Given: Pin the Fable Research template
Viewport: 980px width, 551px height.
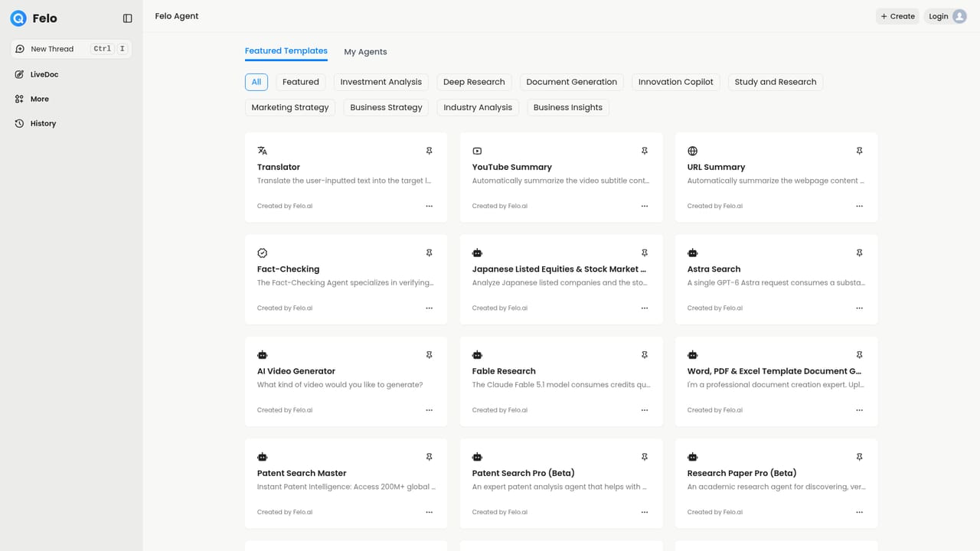Looking at the screenshot, I should 645,355.
